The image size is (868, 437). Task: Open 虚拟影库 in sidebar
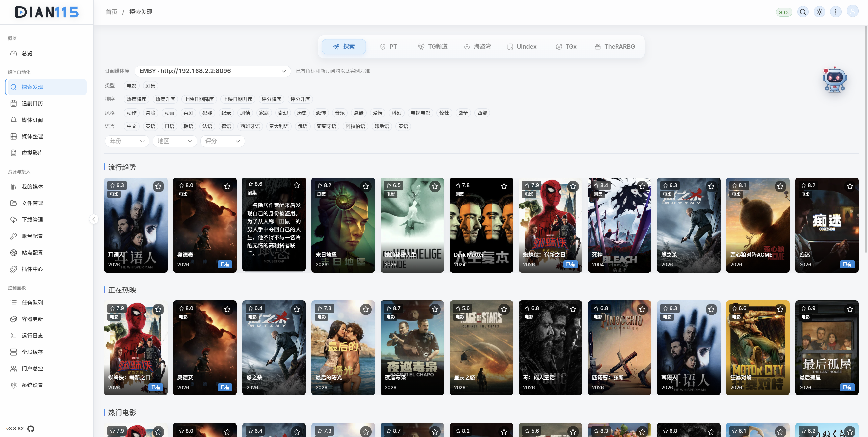[x=46, y=153]
